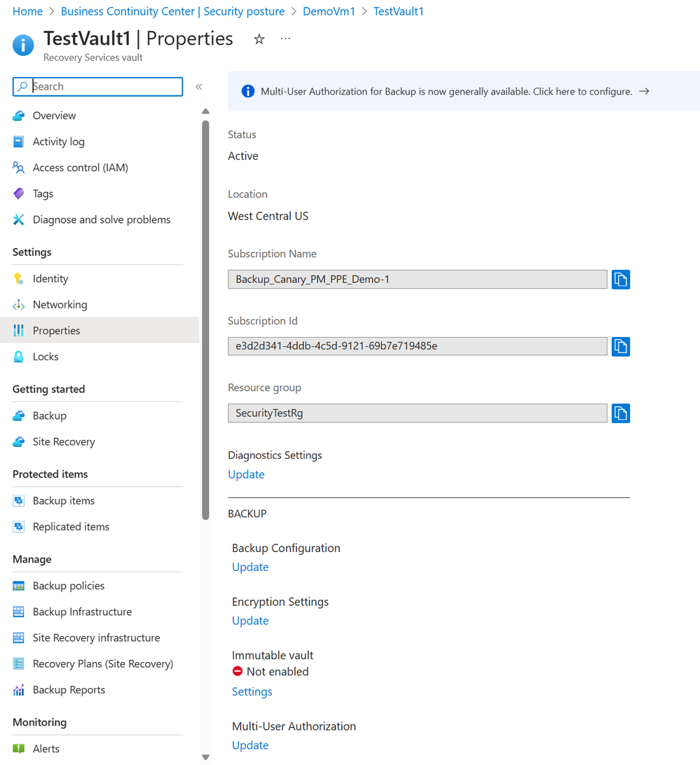Viewport: 700px width, 765px height.
Task: Click the Locks padlock icon
Action: pos(18,357)
